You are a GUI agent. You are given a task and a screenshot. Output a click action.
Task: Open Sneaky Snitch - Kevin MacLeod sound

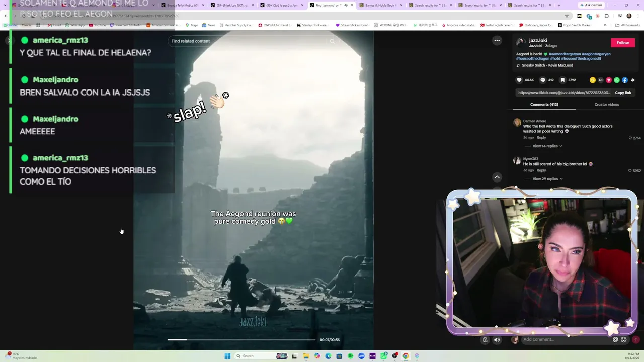pyautogui.click(x=547, y=65)
